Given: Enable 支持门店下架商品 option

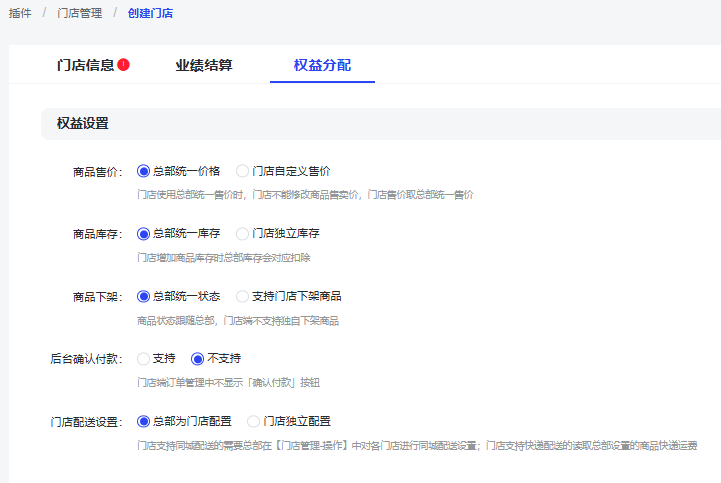Looking at the screenshot, I should [x=243, y=296].
